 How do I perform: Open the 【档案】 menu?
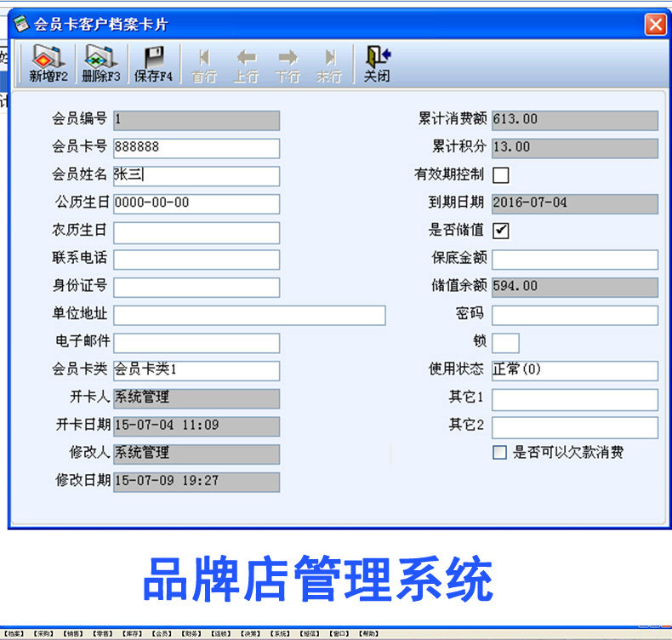[14, 633]
